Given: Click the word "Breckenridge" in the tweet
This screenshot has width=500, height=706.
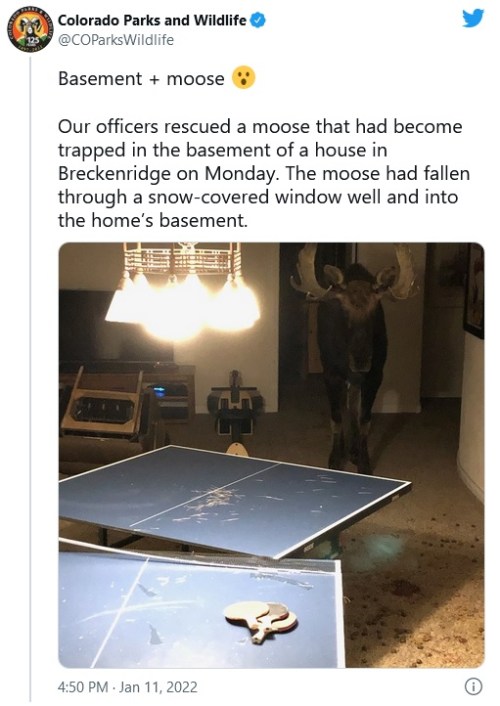Looking at the screenshot, I should (x=114, y=174).
